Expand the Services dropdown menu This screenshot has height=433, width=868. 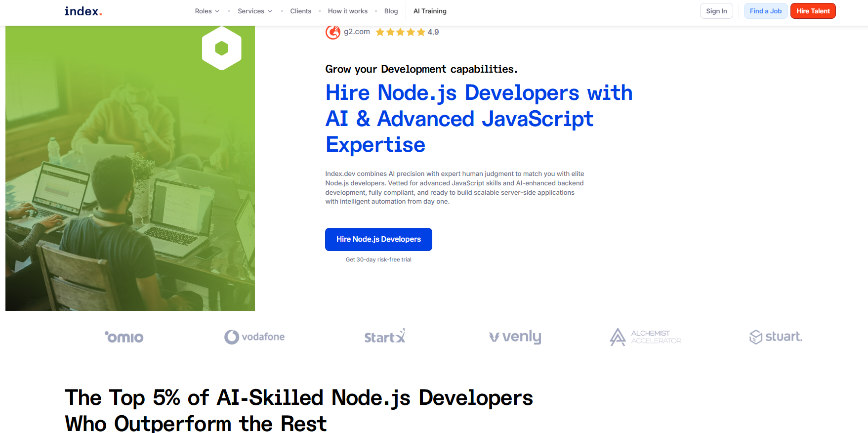(x=254, y=11)
